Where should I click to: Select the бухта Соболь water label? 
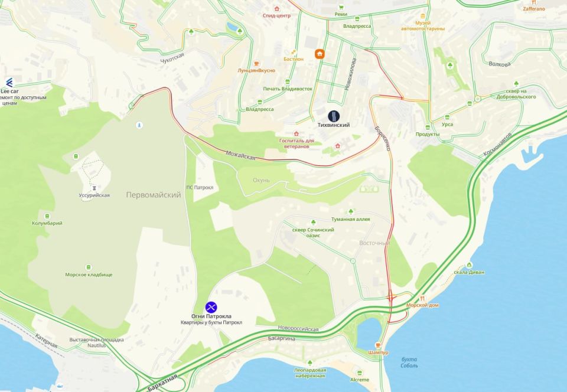pyautogui.click(x=409, y=362)
